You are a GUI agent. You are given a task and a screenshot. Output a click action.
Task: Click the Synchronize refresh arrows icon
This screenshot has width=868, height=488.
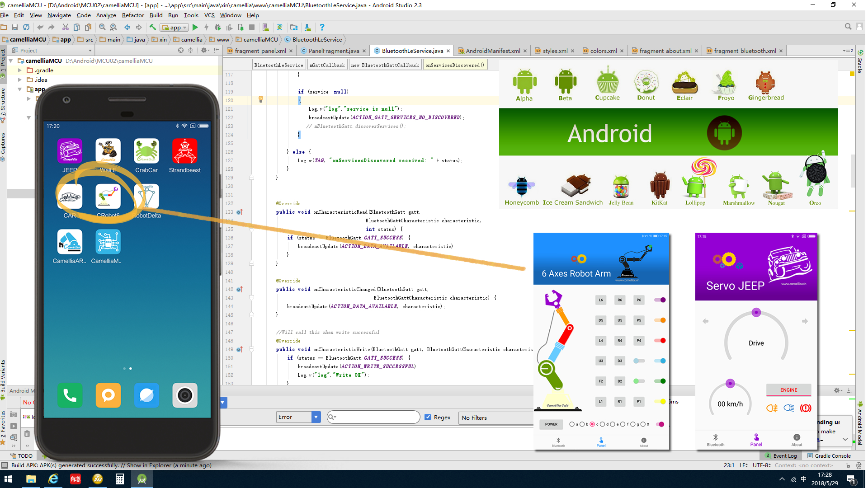pyautogui.click(x=26, y=28)
